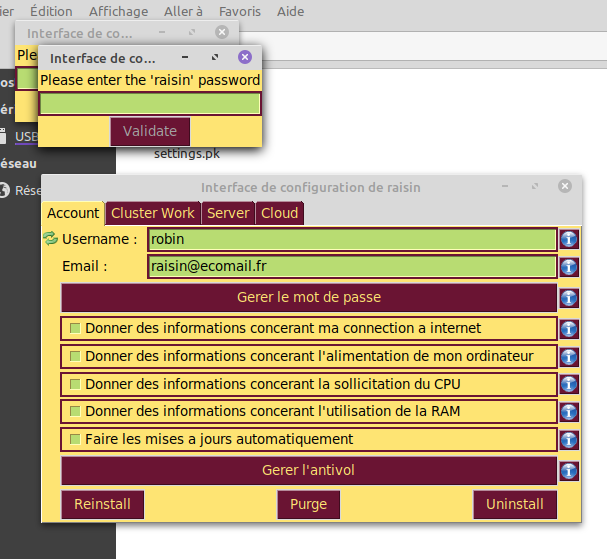Open info icon for Gerer le mot de passe
607x559 pixels.
click(569, 298)
